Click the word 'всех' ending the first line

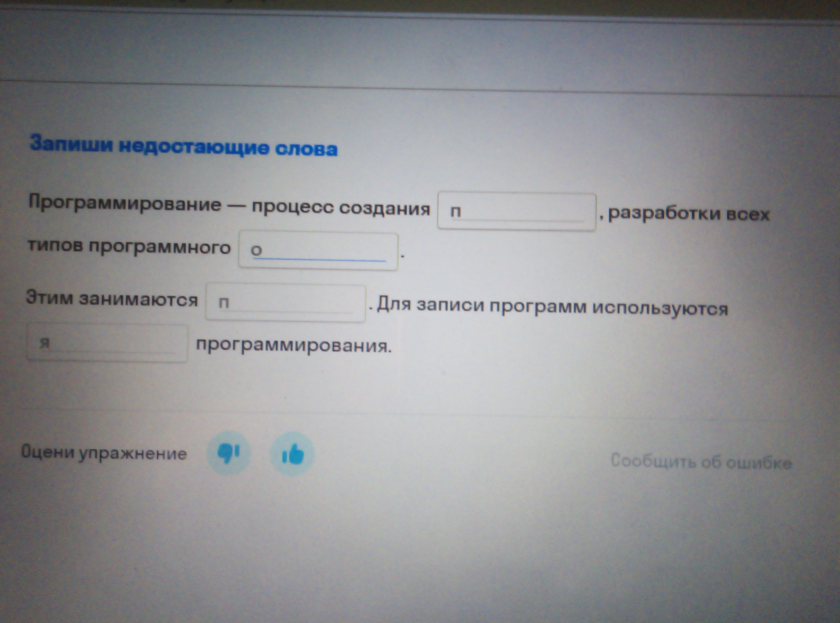click(748, 215)
